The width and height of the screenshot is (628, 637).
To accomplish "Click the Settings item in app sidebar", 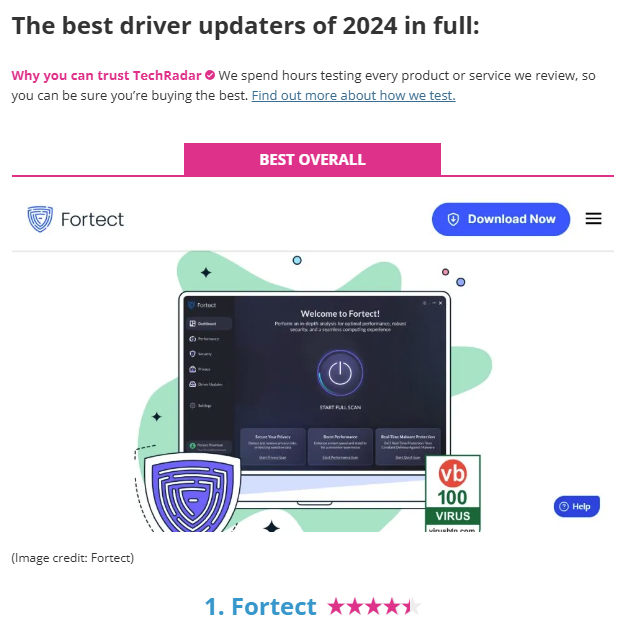I will 201,405.
